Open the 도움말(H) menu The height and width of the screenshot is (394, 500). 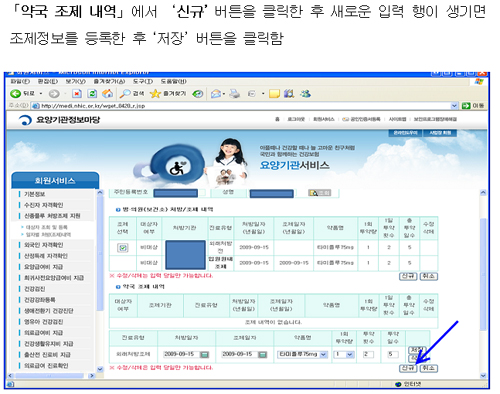(x=173, y=81)
